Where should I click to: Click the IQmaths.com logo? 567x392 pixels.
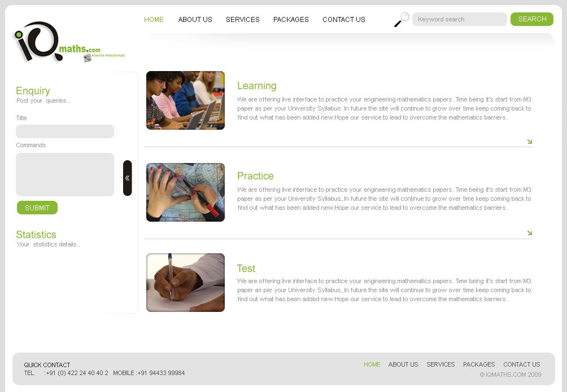tap(69, 42)
